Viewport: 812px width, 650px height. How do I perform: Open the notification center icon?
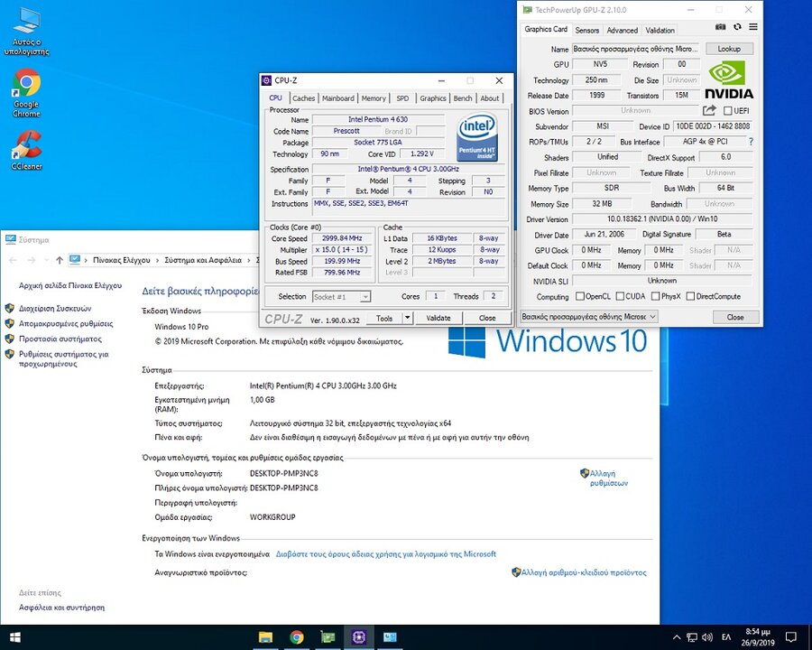[x=791, y=637]
